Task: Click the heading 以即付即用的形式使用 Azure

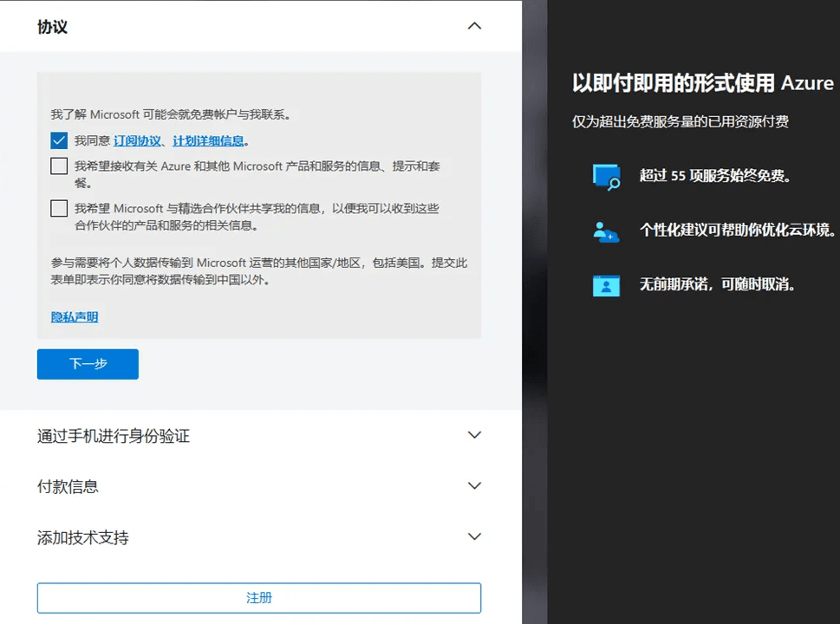Action: pyautogui.click(x=703, y=83)
